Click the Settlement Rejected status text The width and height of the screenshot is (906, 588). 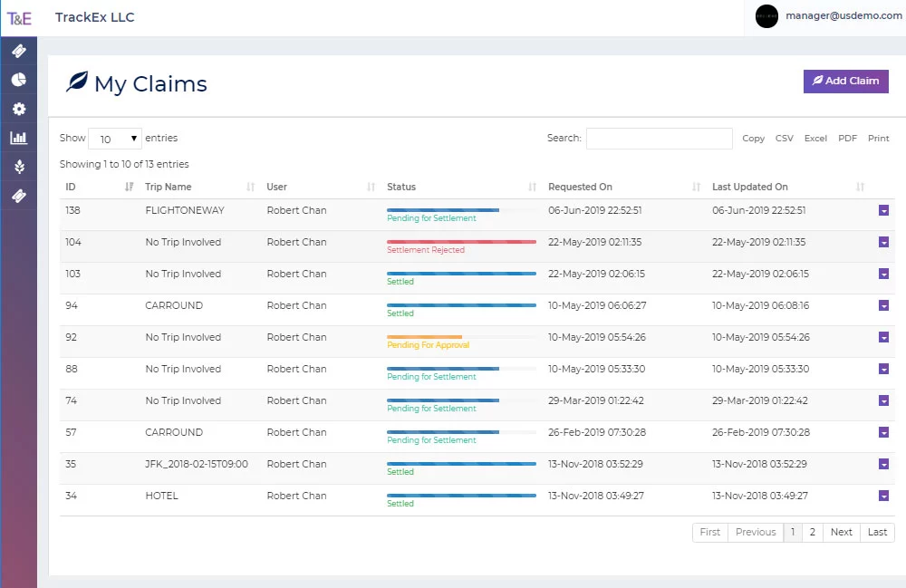(426, 250)
